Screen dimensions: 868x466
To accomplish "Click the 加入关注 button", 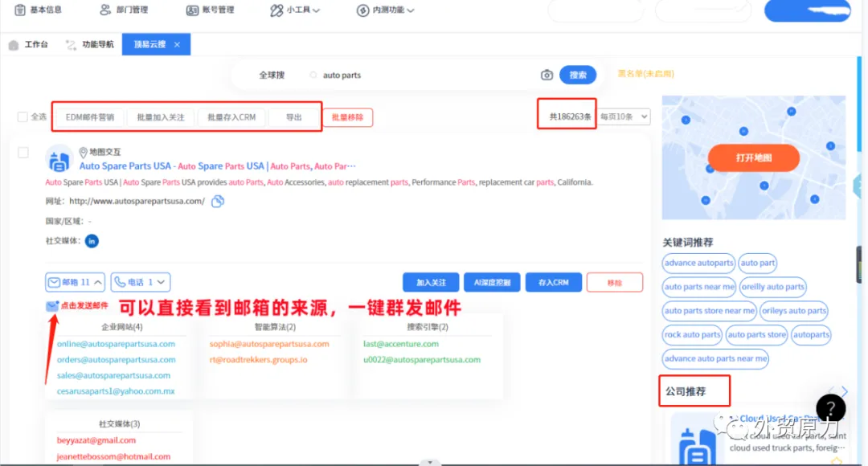I will click(x=431, y=282).
